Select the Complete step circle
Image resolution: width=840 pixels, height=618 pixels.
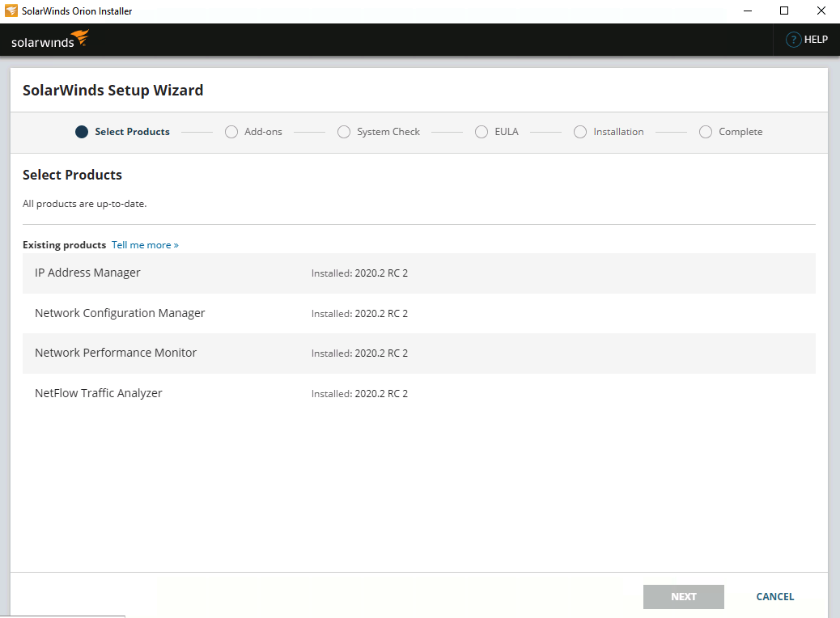pyautogui.click(x=705, y=132)
